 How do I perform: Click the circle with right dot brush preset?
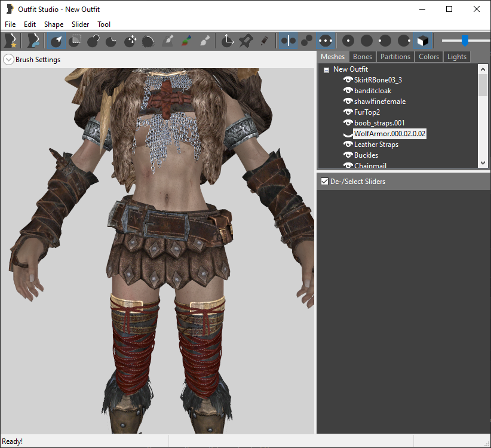pos(404,41)
